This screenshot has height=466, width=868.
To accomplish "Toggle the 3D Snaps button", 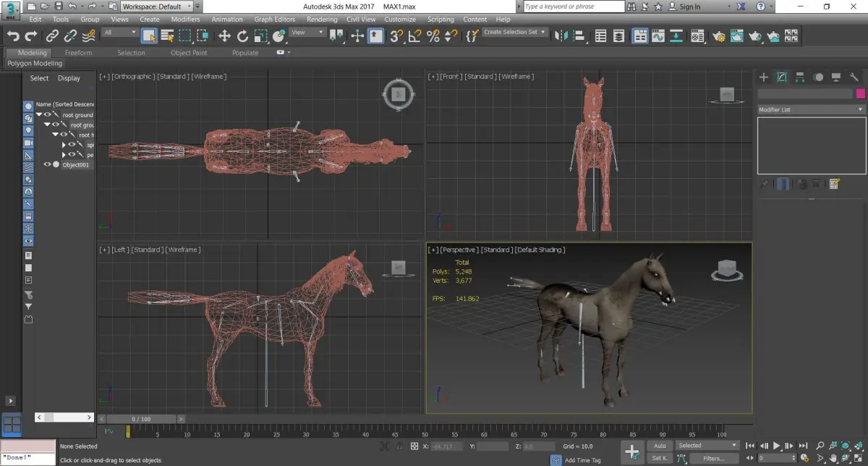I will [x=396, y=35].
